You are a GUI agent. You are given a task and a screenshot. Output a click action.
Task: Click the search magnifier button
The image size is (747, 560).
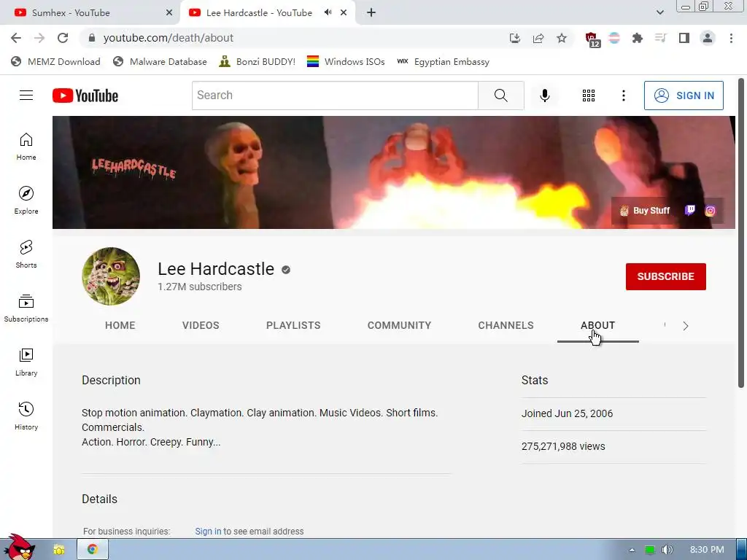pyautogui.click(x=500, y=96)
